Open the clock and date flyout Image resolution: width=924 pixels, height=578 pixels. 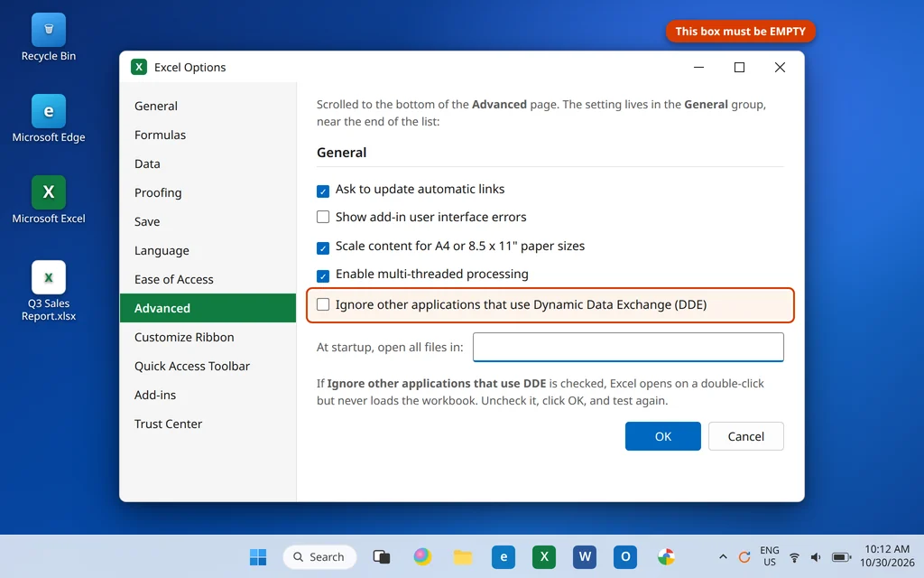tap(886, 556)
